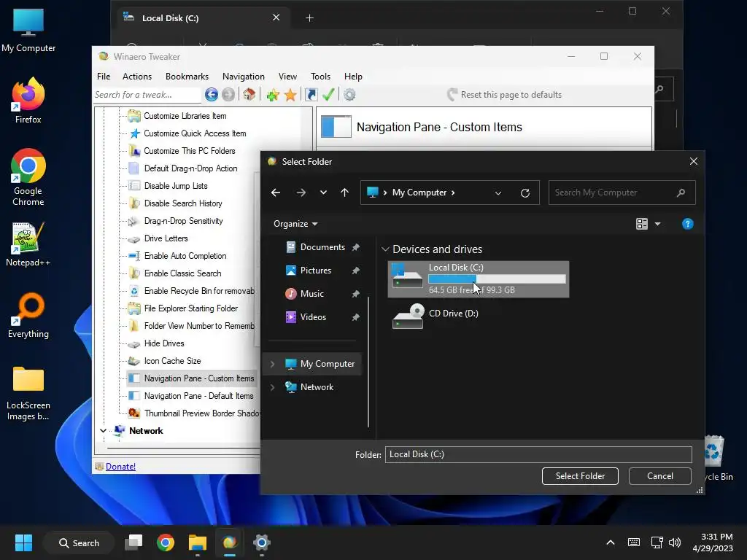
Task: Open the Help menu
Action: 353,76
